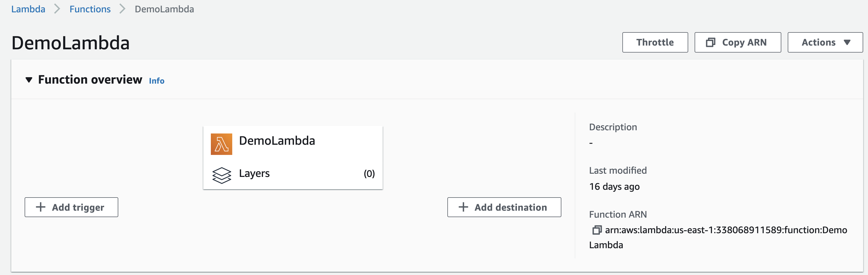This screenshot has height=275, width=868.
Task: Open the Actions dropdown menu
Action: click(825, 43)
